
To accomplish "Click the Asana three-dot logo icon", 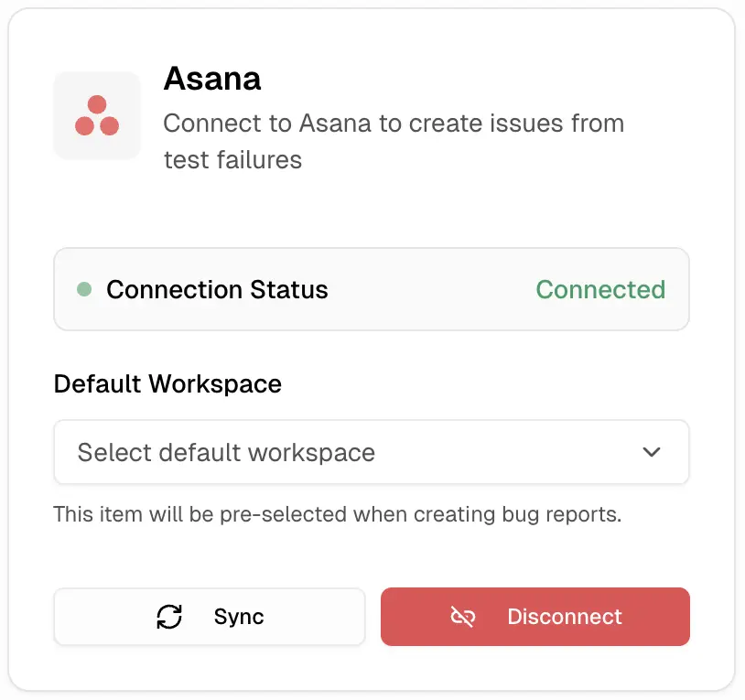I will (x=97, y=115).
